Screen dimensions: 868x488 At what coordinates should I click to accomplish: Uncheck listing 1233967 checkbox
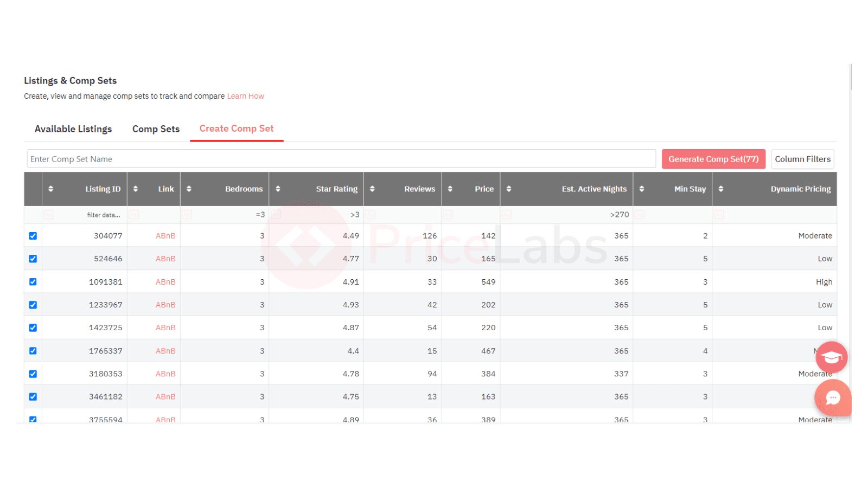click(33, 305)
